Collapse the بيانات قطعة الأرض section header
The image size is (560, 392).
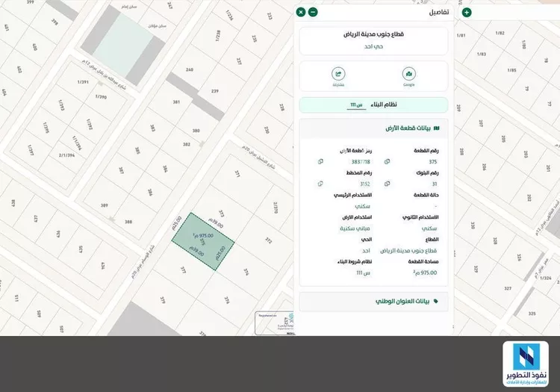click(373, 128)
